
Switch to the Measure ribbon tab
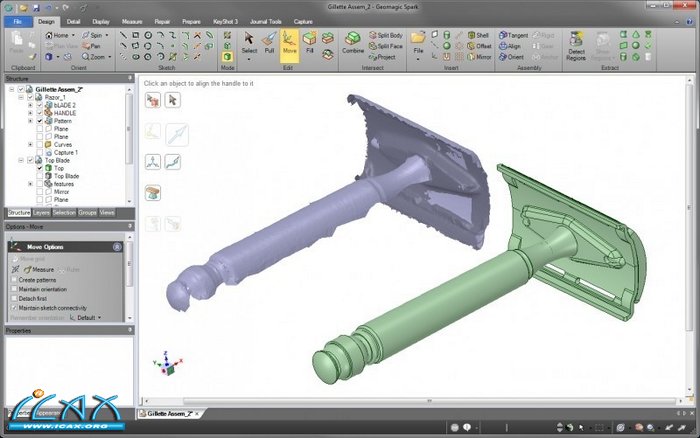click(x=133, y=19)
